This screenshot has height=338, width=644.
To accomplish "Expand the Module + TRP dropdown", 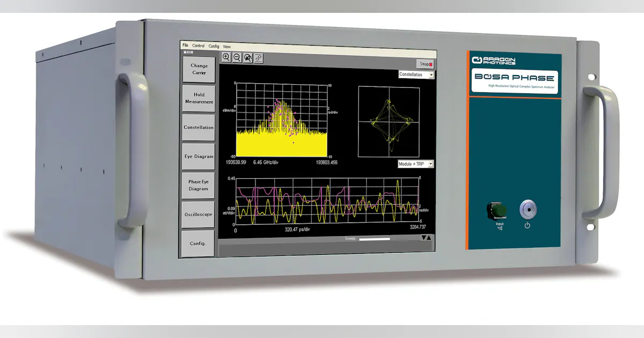I will tap(415, 164).
